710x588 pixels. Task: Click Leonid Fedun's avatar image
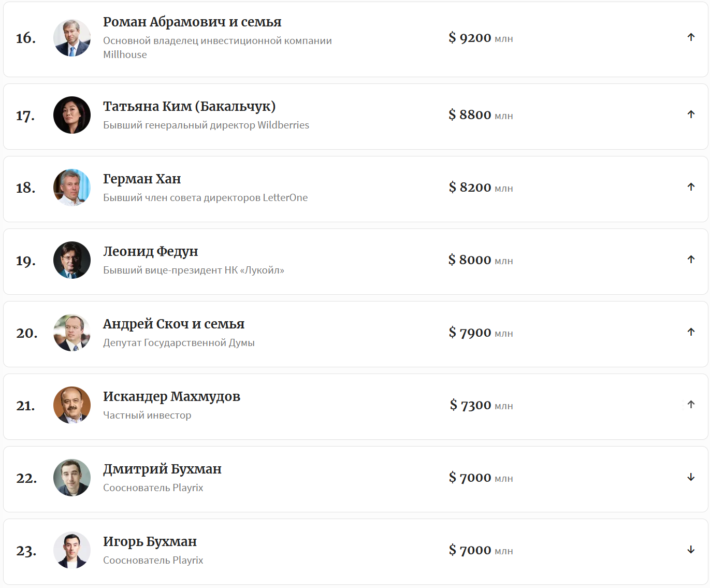point(72,260)
